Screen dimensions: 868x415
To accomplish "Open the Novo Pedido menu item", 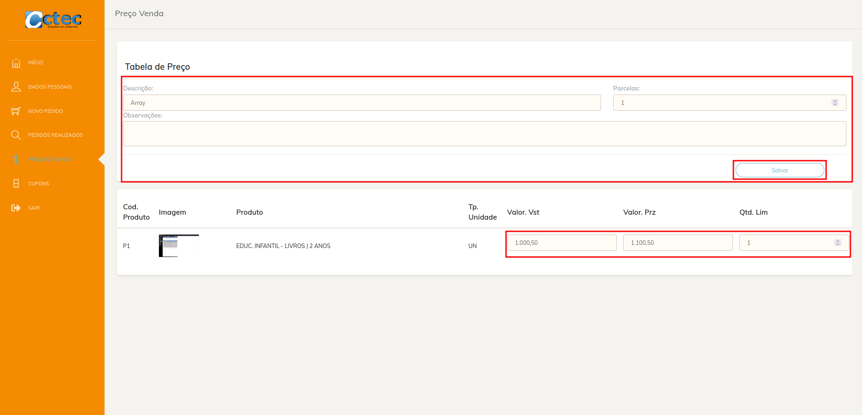I will click(x=45, y=111).
